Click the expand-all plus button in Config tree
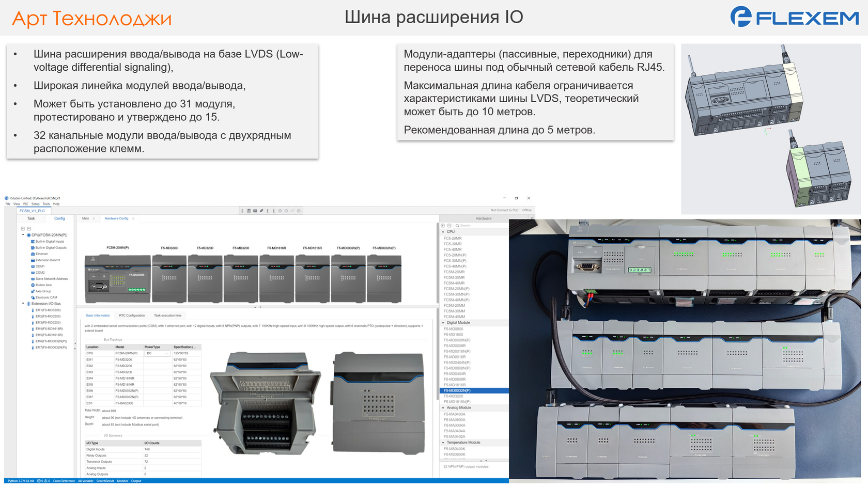This screenshot has height=488, width=868. 23,229
